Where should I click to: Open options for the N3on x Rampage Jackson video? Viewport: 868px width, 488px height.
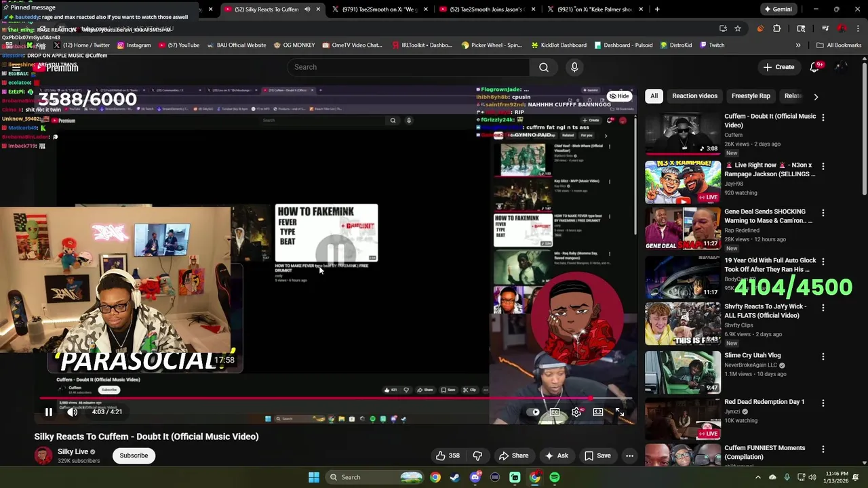point(823,166)
